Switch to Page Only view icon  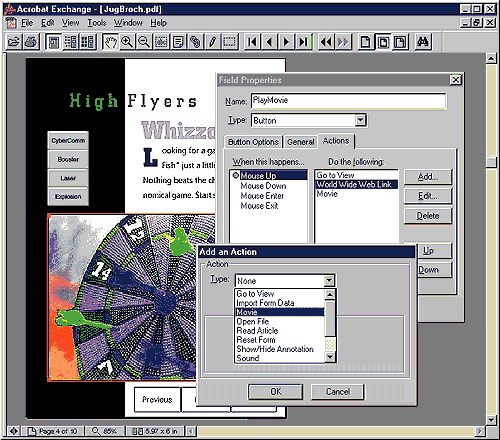pos(53,42)
